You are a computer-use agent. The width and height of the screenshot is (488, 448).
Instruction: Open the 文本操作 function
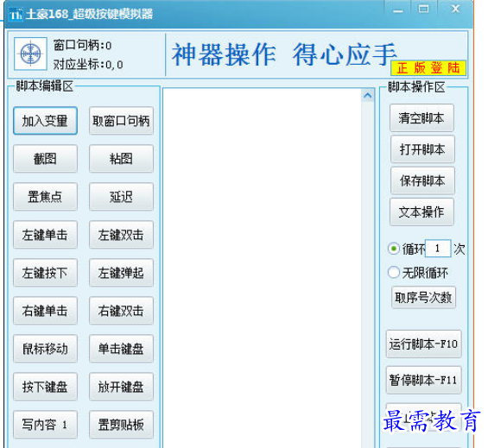point(421,211)
